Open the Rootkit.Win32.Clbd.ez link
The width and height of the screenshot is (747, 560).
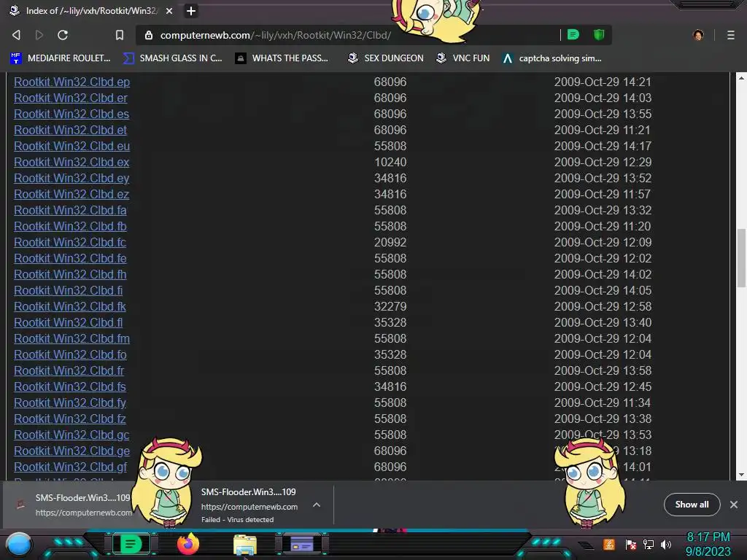[x=71, y=194]
